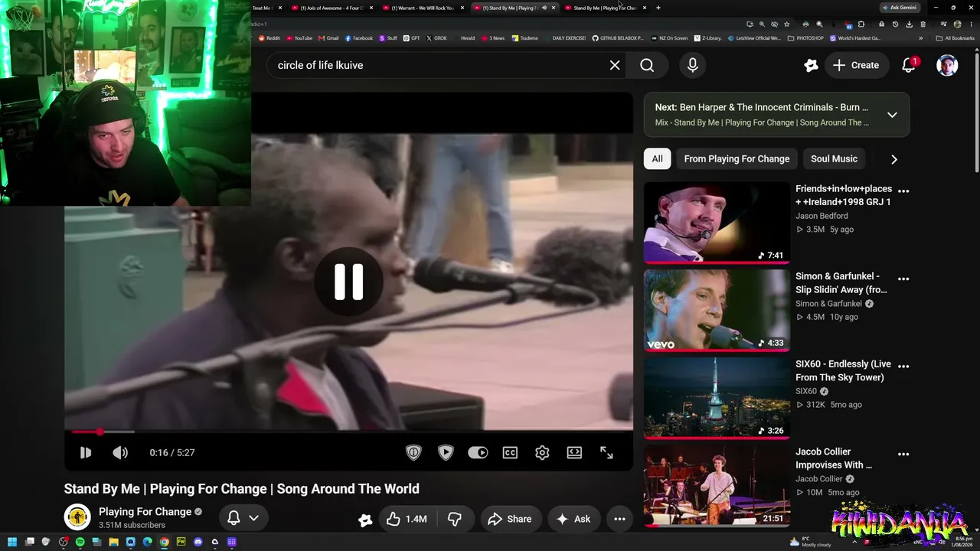The image size is (980, 551).
Task: Open more actions menu below the video
Action: tap(619, 519)
